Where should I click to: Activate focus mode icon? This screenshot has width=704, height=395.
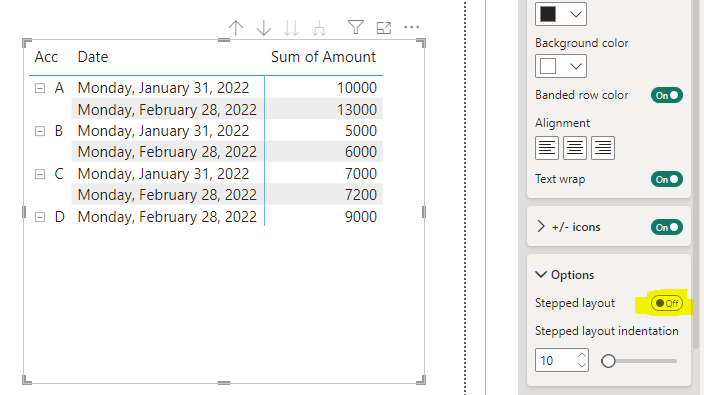(384, 28)
